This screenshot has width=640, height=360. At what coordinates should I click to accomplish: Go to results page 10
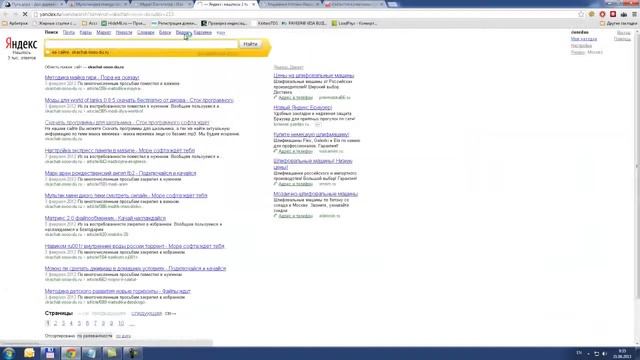[x=121, y=323]
